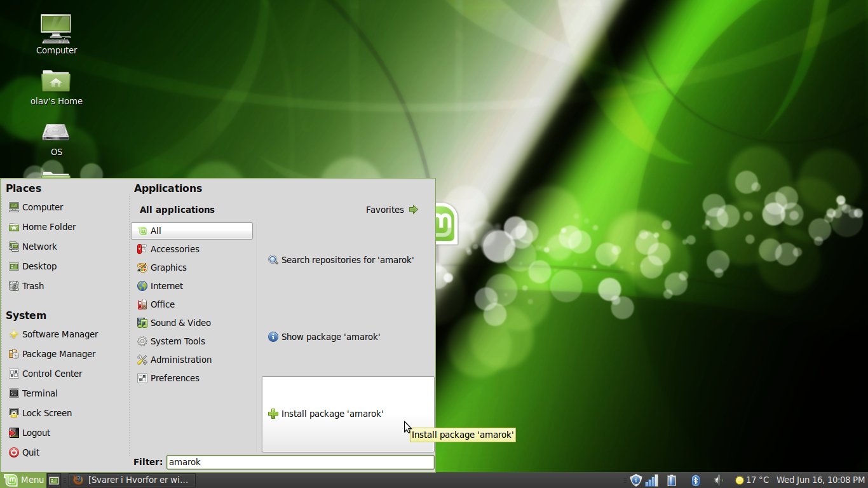
Task: Click the Sound & Video category icon
Action: tap(142, 323)
